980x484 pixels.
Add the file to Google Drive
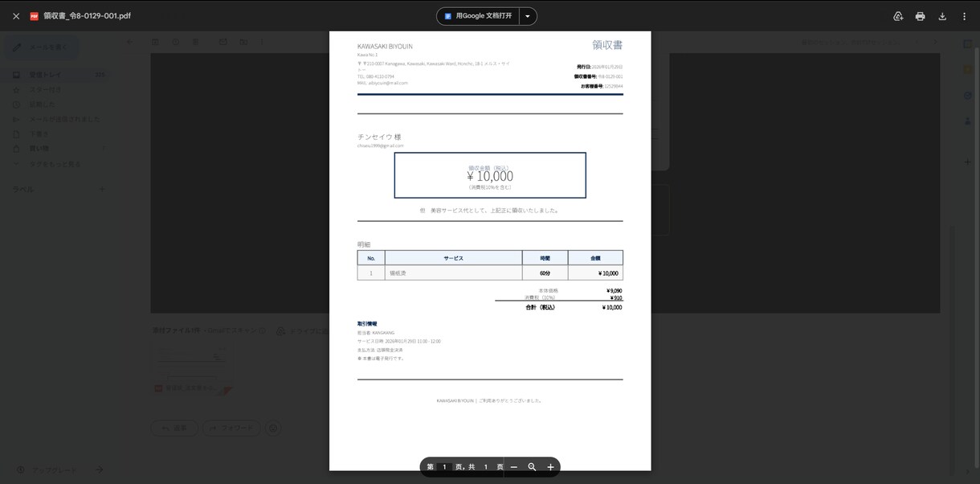click(898, 16)
